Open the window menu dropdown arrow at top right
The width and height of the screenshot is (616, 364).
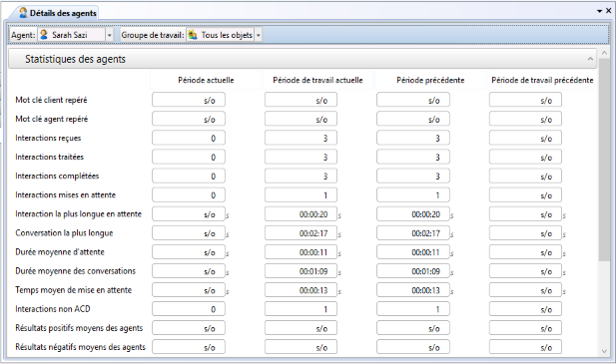[x=599, y=11]
